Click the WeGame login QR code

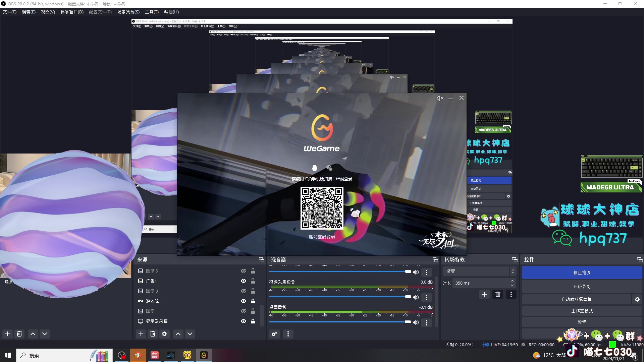click(322, 208)
